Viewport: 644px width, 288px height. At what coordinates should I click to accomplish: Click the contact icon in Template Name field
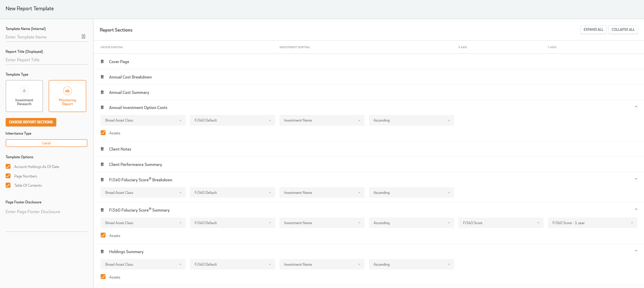[83, 37]
